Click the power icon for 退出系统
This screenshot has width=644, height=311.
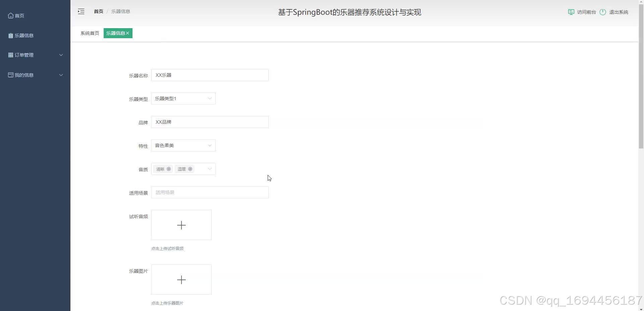[x=603, y=12]
